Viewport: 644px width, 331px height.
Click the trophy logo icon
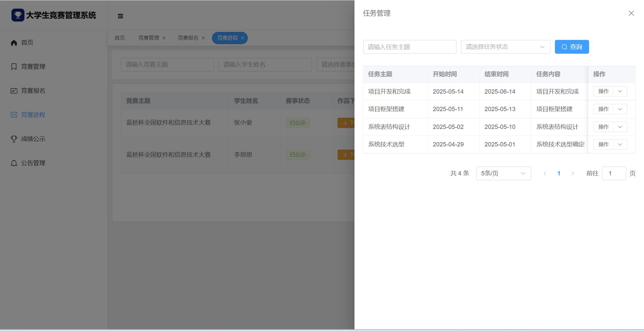pyautogui.click(x=18, y=15)
